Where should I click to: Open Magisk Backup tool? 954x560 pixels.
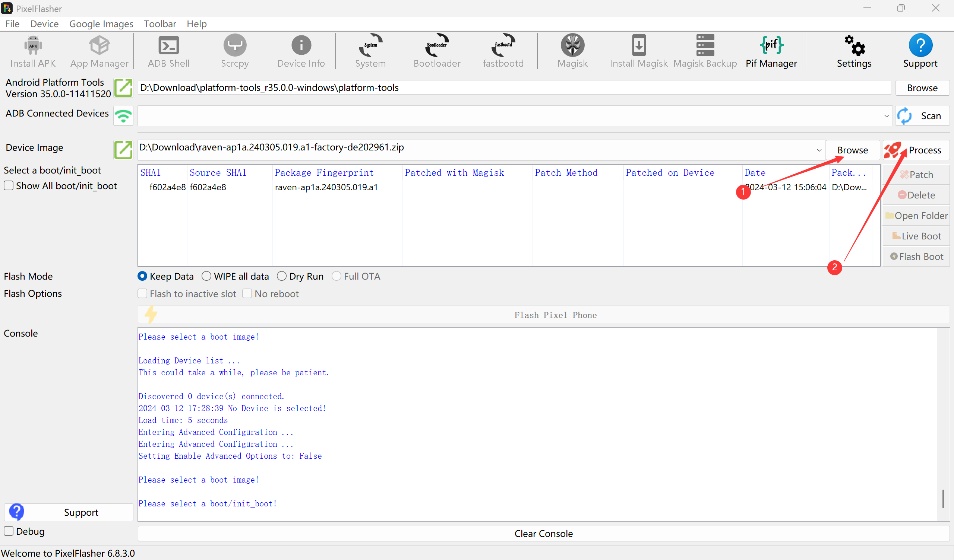[x=705, y=51]
